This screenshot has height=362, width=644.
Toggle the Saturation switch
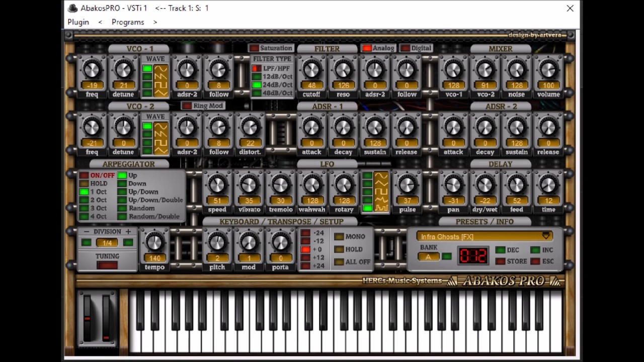click(254, 48)
